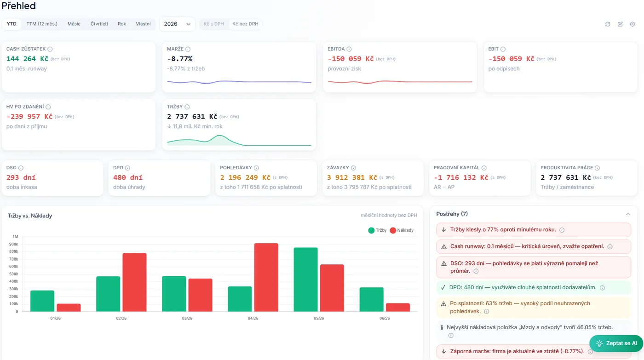Open info on DPO 480 dní insight

[602, 288]
